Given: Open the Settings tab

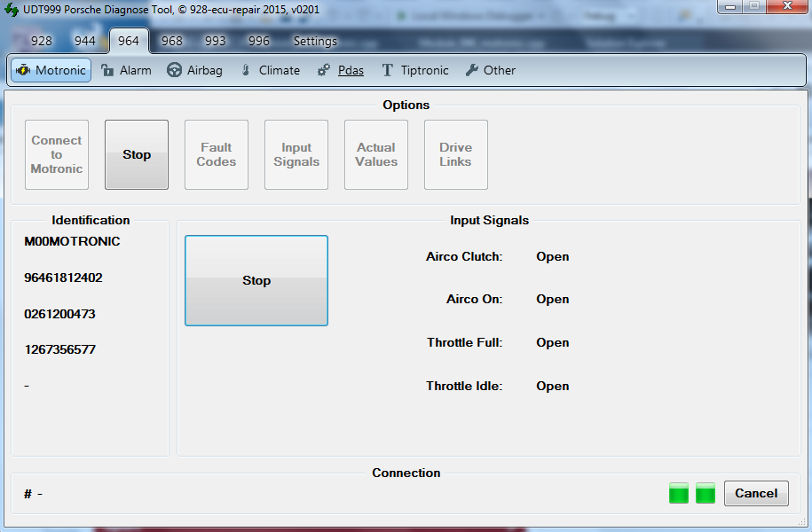Looking at the screenshot, I should click(x=315, y=41).
